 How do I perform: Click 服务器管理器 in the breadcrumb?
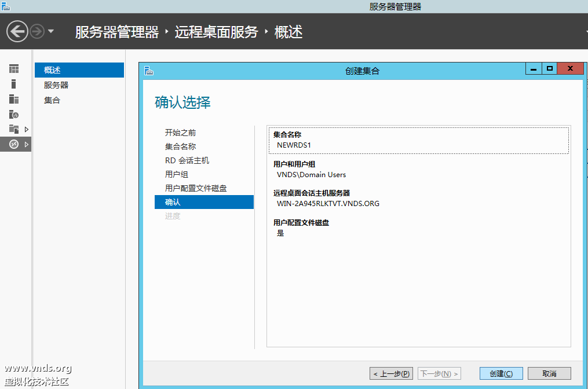click(117, 32)
